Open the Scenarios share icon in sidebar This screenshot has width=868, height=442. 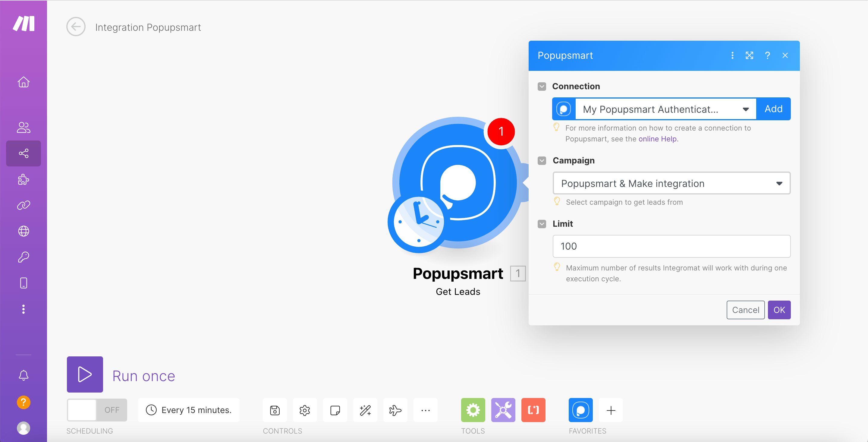pyautogui.click(x=23, y=153)
